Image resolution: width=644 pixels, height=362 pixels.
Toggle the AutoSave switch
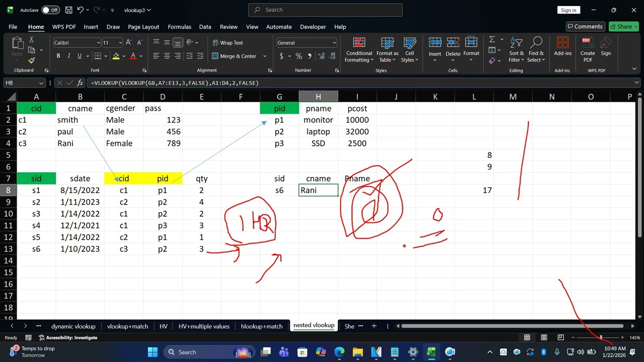50,10
